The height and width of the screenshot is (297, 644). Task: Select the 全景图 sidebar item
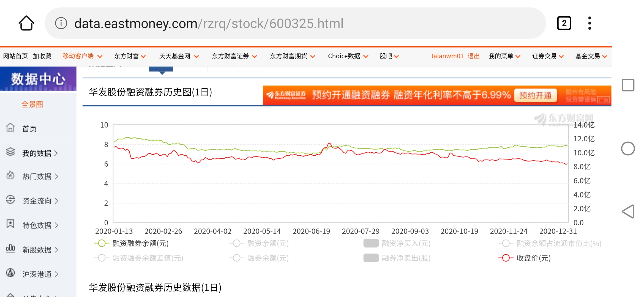(x=32, y=105)
